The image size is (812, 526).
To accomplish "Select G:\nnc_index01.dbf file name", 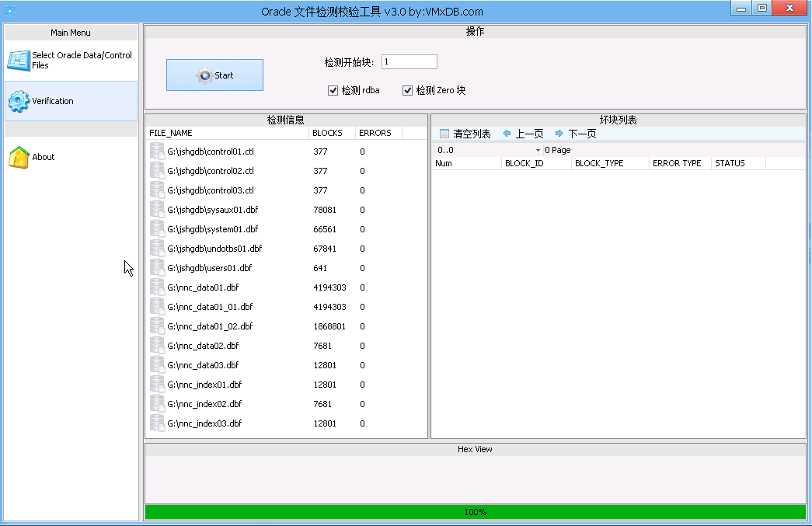I will (x=204, y=384).
